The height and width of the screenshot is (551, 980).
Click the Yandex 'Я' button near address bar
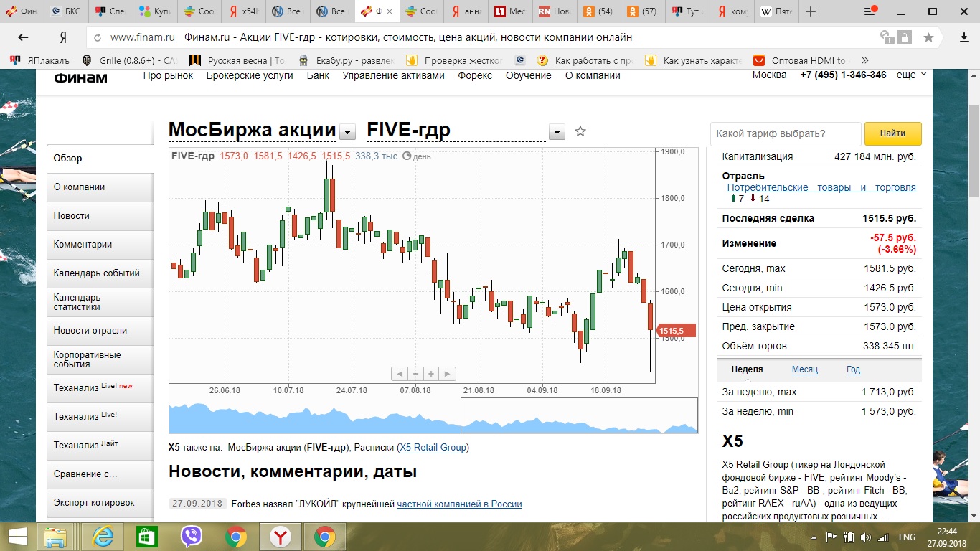click(63, 37)
